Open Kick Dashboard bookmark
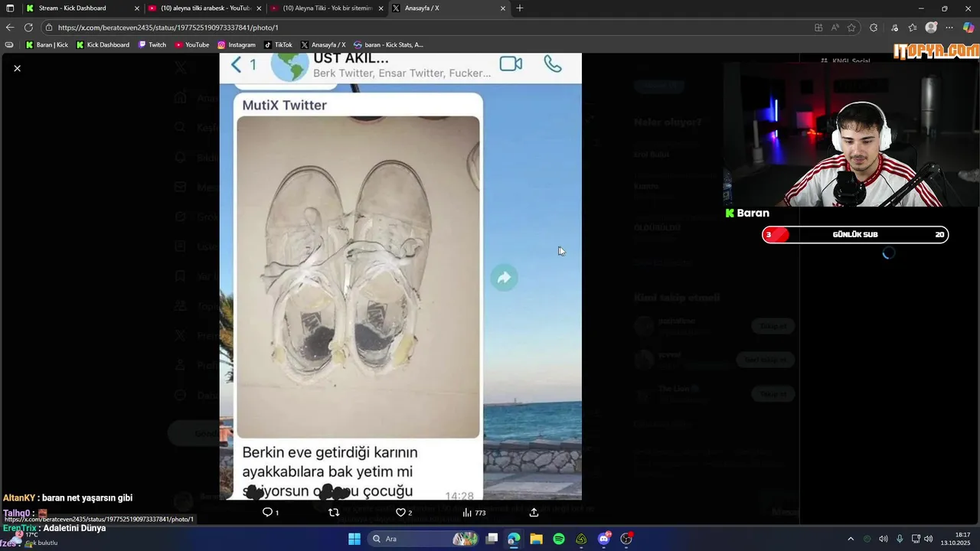The image size is (980, 551). (103, 44)
